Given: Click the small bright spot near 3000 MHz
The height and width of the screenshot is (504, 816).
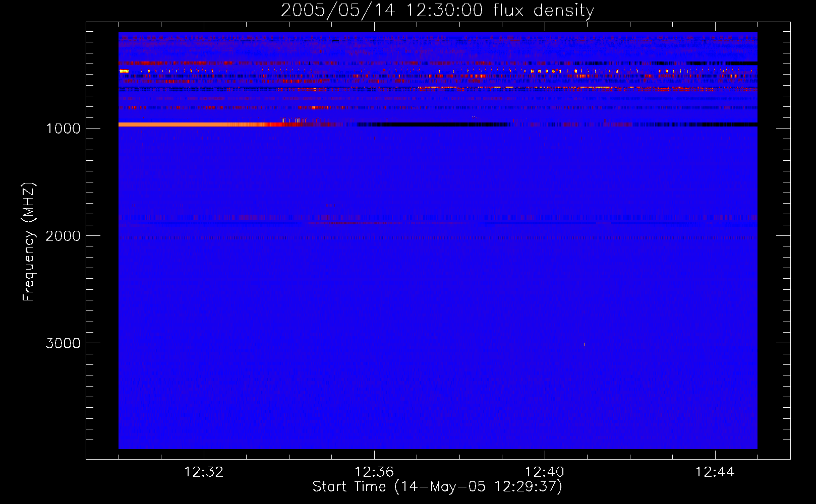Looking at the screenshot, I should 584,344.
